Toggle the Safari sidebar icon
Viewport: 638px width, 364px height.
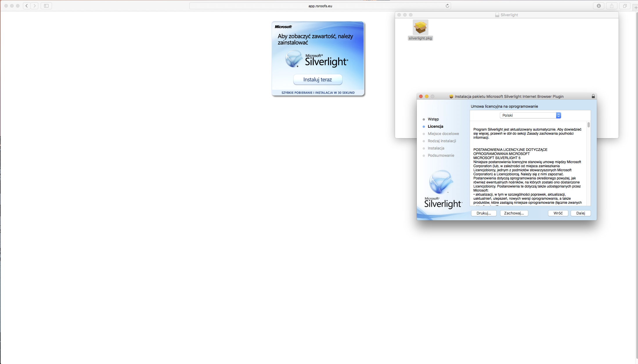click(46, 6)
